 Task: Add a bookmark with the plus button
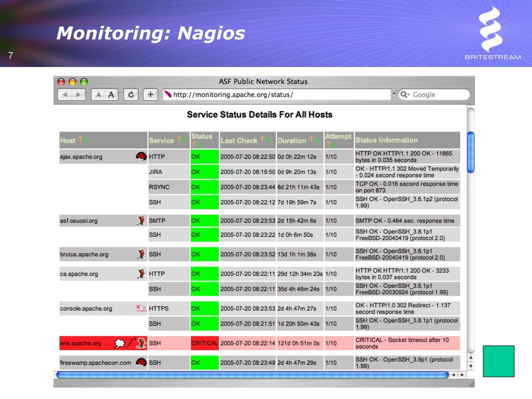coord(151,95)
